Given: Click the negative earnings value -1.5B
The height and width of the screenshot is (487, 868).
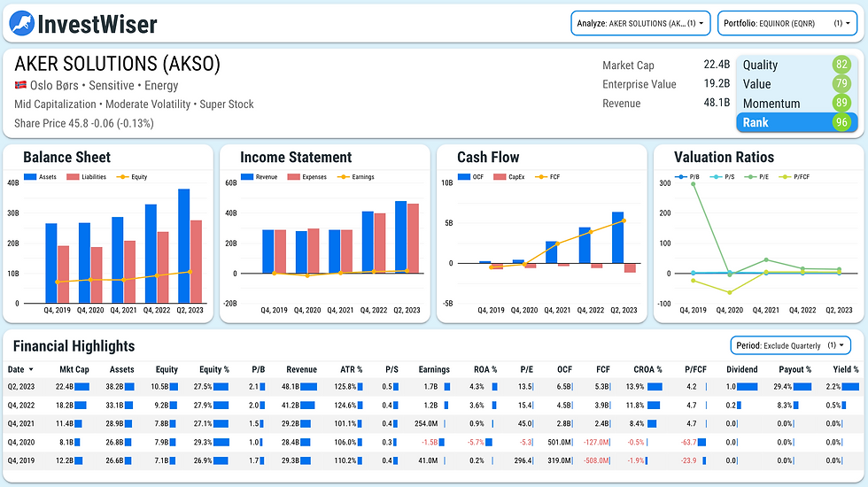Looking at the screenshot, I should pos(430,442).
